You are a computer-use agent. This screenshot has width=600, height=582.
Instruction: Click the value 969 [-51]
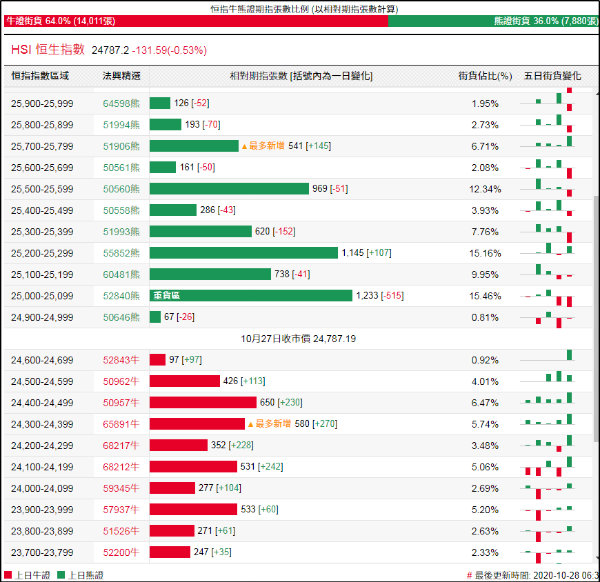coord(330,189)
